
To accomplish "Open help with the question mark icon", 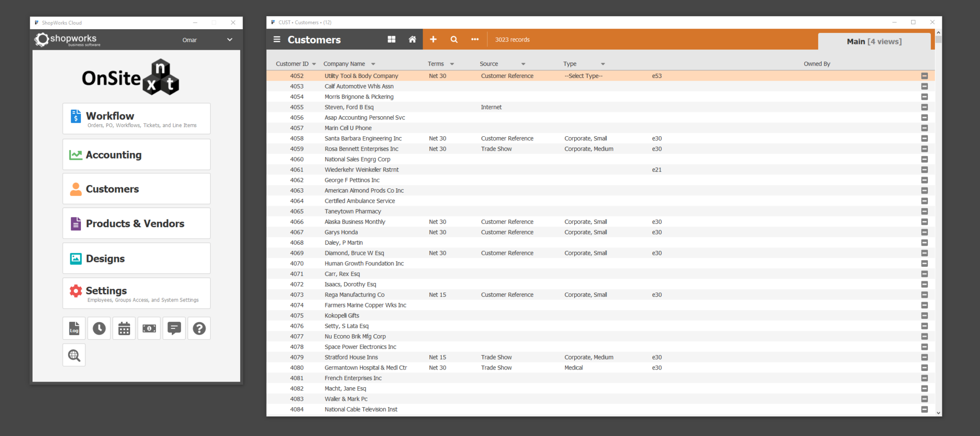I will tap(199, 328).
